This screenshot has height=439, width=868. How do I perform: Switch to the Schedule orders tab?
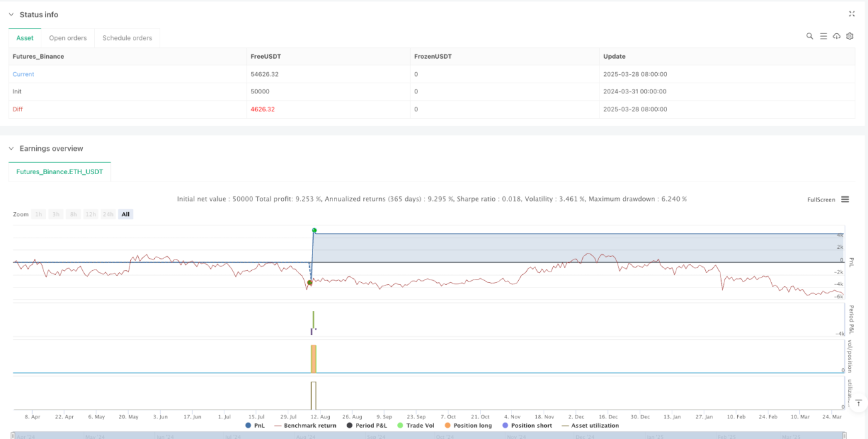[x=127, y=38]
